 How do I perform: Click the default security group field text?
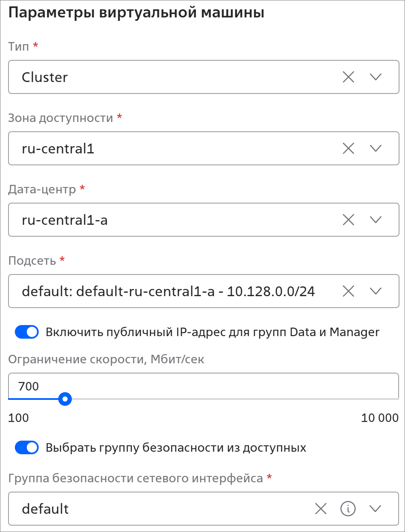pyautogui.click(x=45, y=509)
